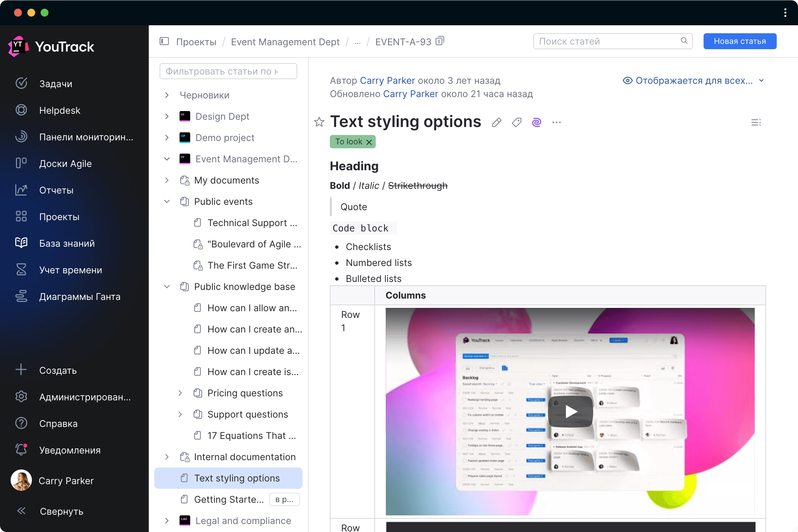The image size is (798, 532).
Task: Open the 'База знаний' menu item
Action: (66, 243)
